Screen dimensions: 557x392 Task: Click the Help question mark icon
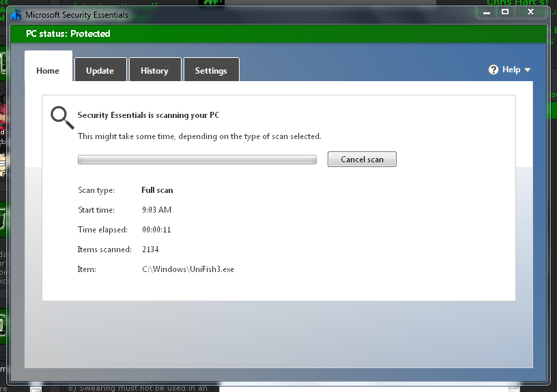pos(493,70)
